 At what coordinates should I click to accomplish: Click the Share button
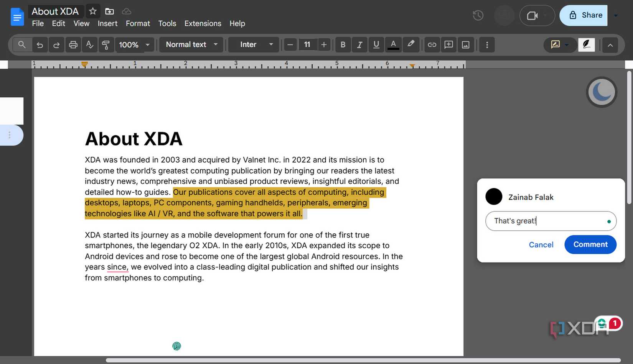[x=584, y=15]
